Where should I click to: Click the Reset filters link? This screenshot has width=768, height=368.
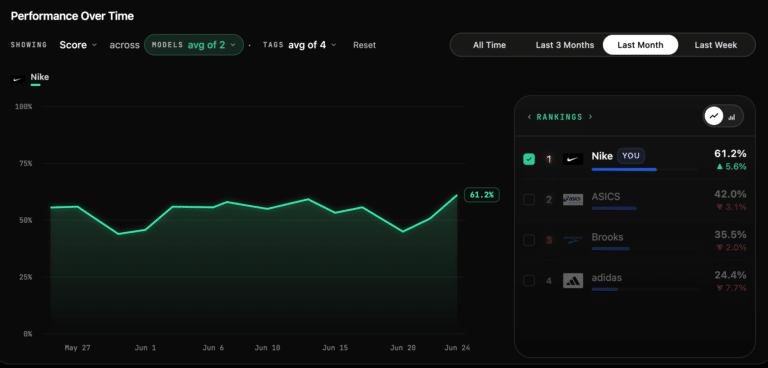[364, 45]
